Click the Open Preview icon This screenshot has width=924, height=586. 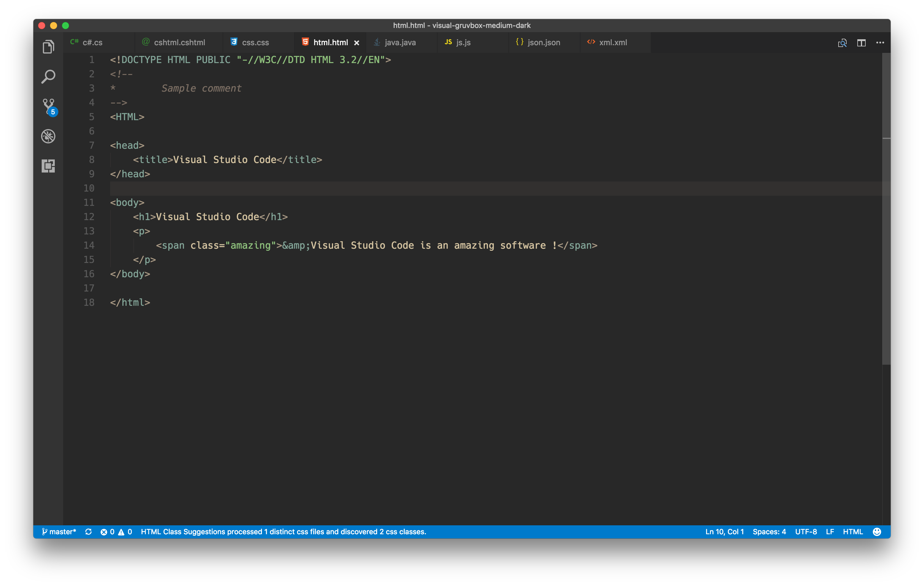coord(842,43)
